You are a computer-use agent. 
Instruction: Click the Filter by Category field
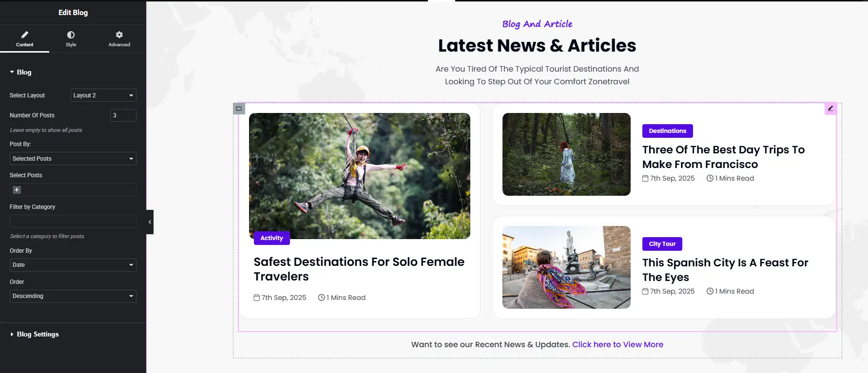(73, 222)
